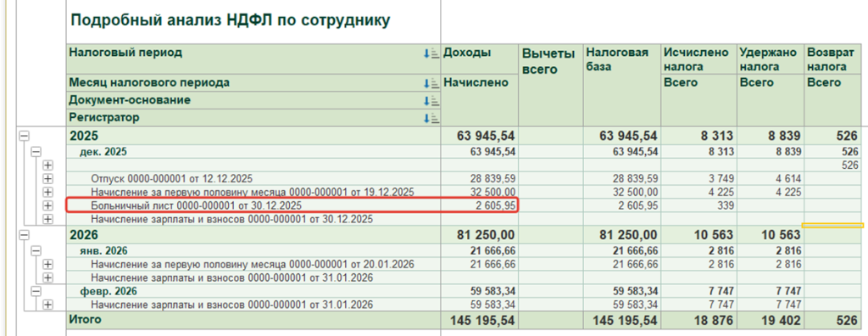
Task: Click the Итого row label
Action: pyautogui.click(x=86, y=320)
